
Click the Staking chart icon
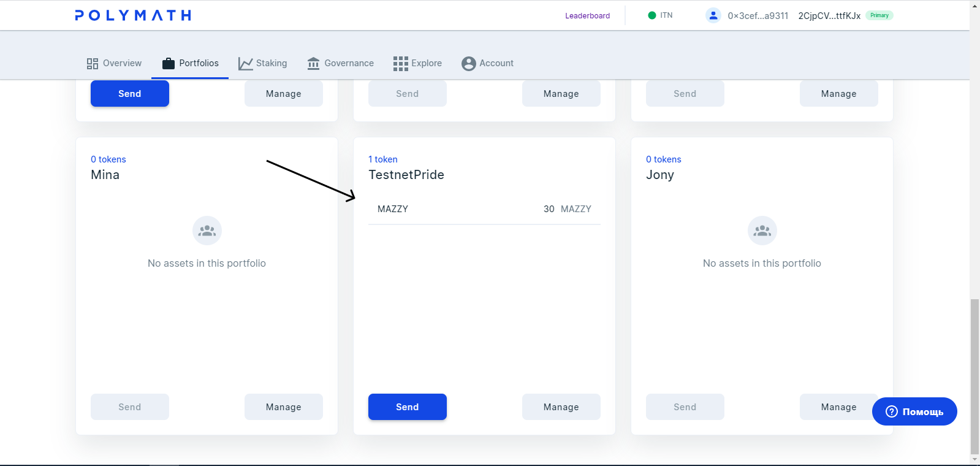[246, 64]
